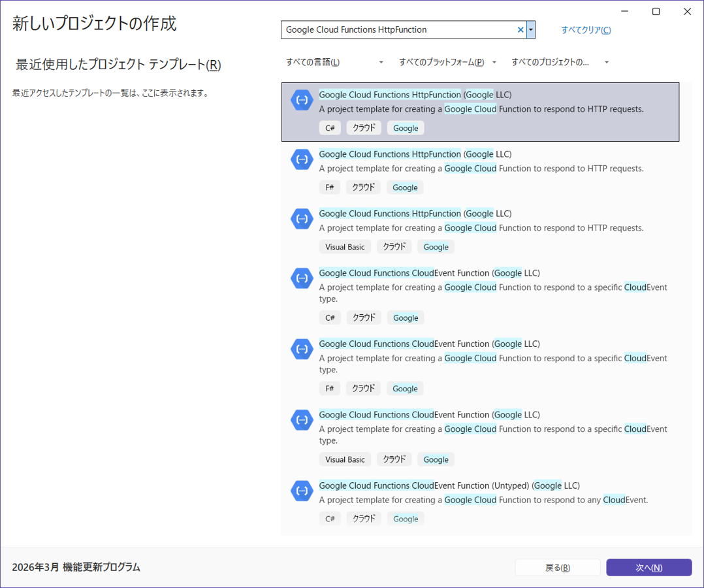Click the F# tag under second HttpFunction template
This screenshot has width=704, height=588.
[330, 188]
